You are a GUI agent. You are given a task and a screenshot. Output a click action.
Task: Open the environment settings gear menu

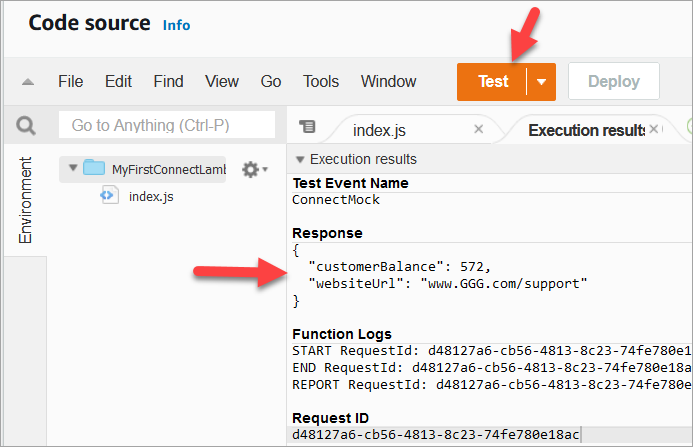251,169
